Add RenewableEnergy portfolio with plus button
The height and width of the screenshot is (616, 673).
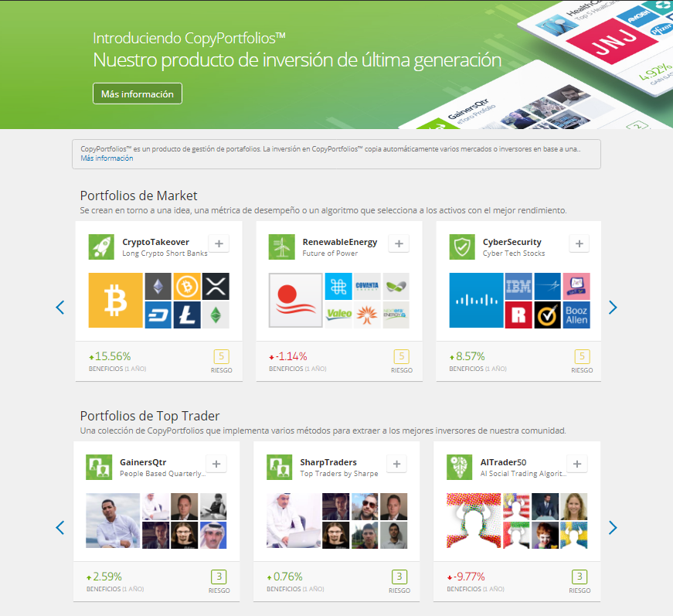tap(399, 243)
